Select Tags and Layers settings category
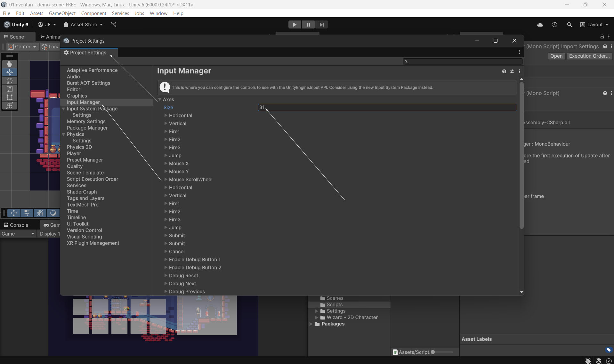The width and height of the screenshot is (614, 364). tap(85, 198)
